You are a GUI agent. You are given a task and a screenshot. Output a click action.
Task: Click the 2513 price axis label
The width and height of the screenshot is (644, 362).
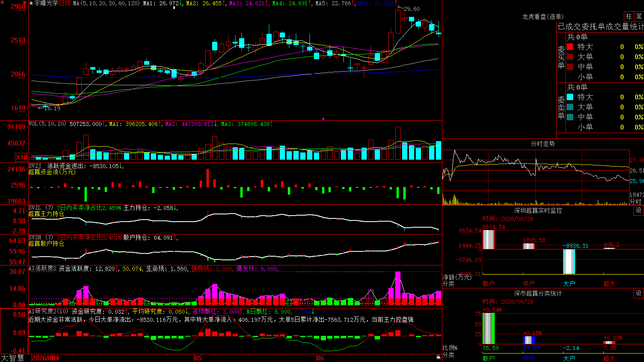pyautogui.click(x=18, y=40)
